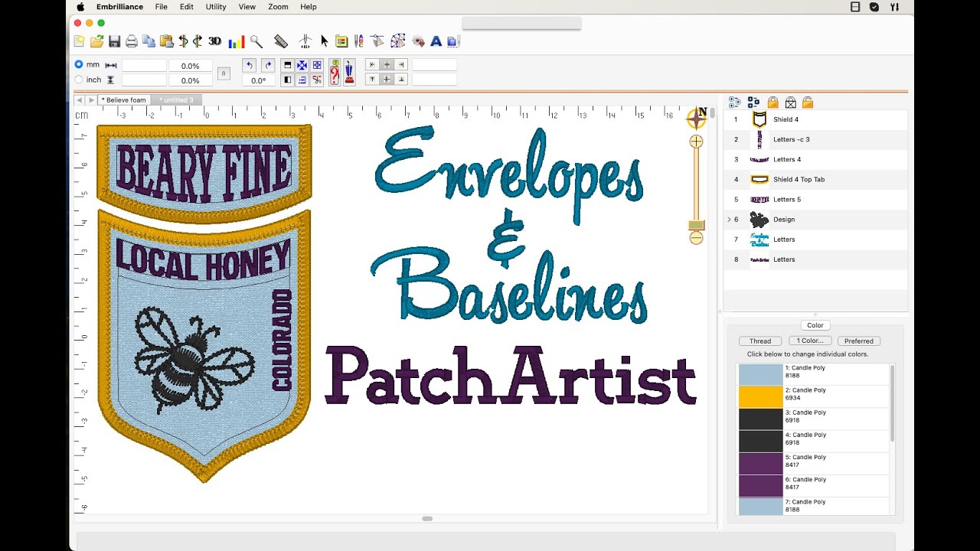Click the Embrilliance app menu
The width and height of the screenshot is (980, 551).
point(119,7)
